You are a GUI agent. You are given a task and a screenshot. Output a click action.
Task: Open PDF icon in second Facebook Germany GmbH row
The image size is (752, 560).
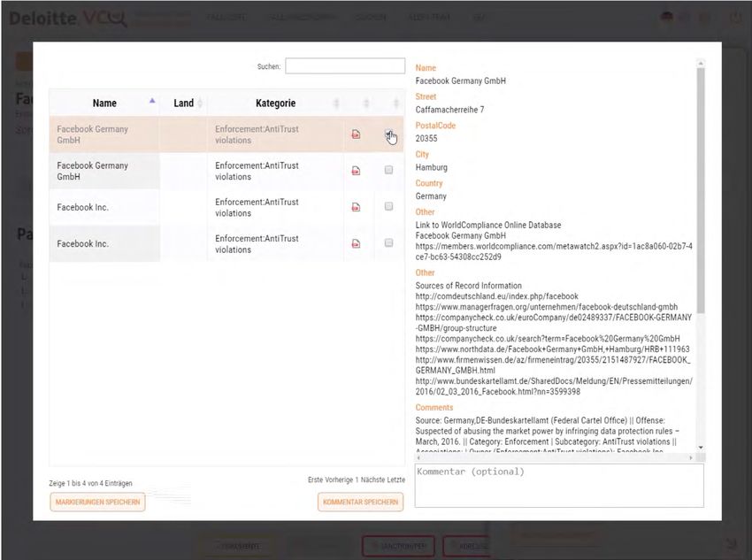click(x=356, y=171)
